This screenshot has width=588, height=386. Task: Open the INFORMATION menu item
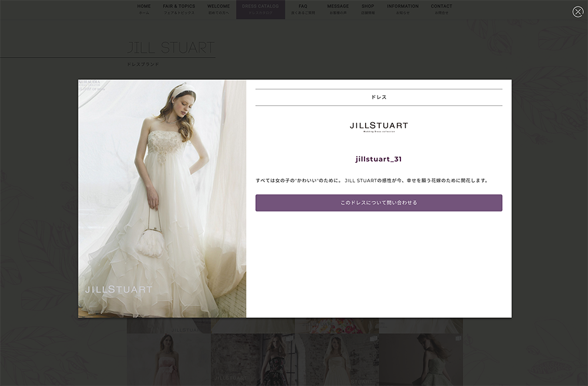pyautogui.click(x=403, y=9)
